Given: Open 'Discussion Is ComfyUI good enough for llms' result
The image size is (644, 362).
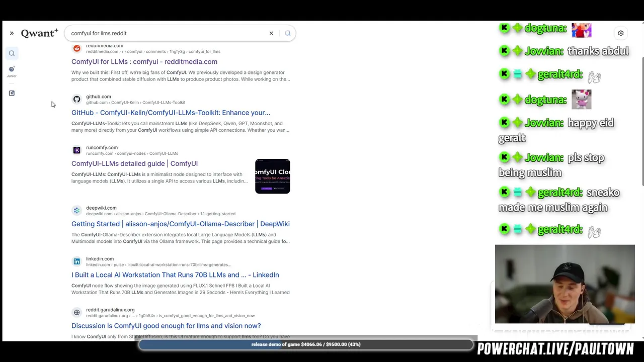Looking at the screenshot, I should click(166, 326).
